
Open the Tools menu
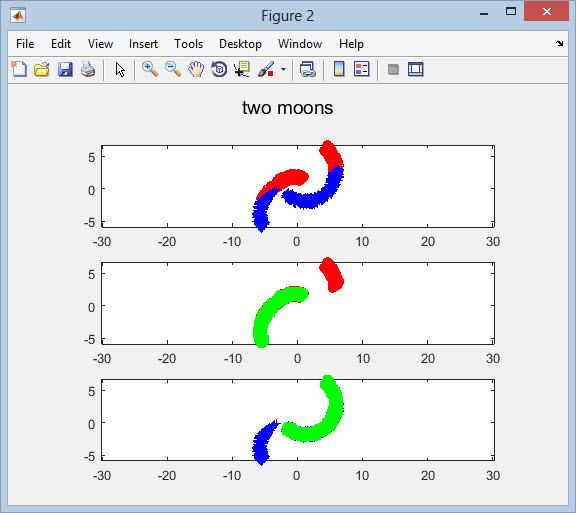pyautogui.click(x=188, y=44)
